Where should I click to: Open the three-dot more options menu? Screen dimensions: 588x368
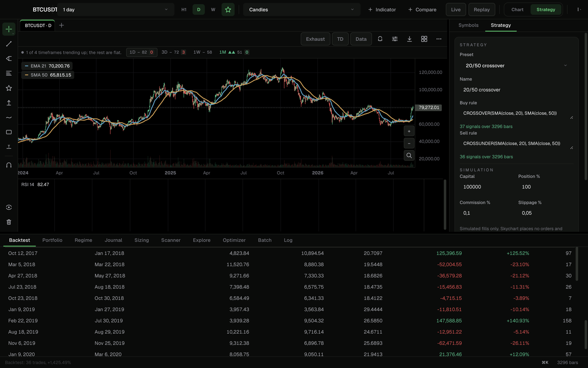point(439,39)
